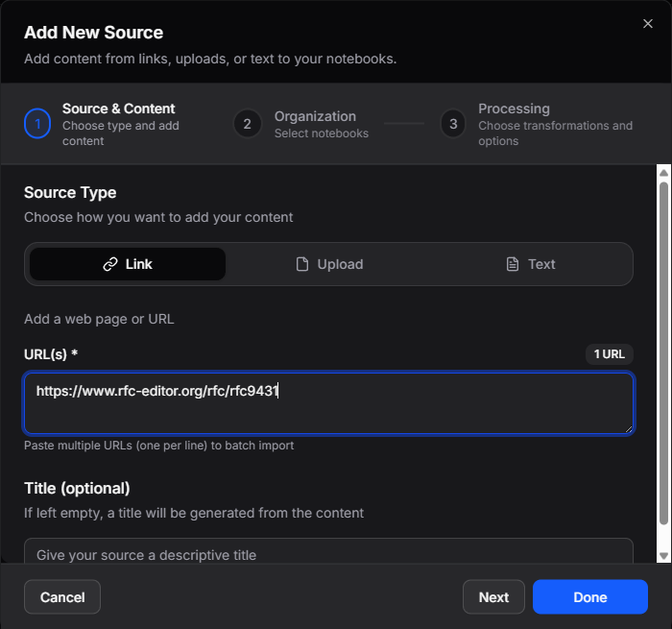This screenshot has width=672, height=629.
Task: Select the Link source type tab
Action: coord(128,264)
